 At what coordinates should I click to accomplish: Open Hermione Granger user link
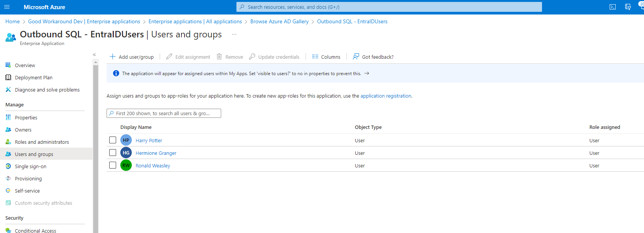156,153
